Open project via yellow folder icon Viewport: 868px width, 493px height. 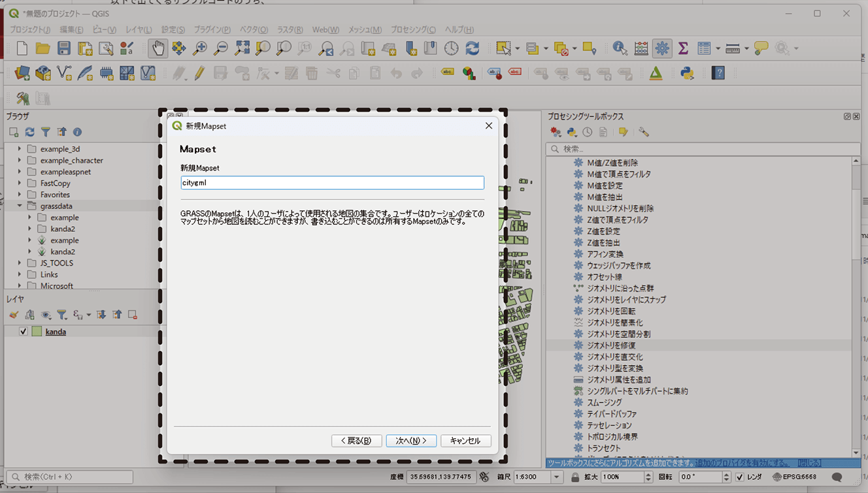[x=43, y=48]
